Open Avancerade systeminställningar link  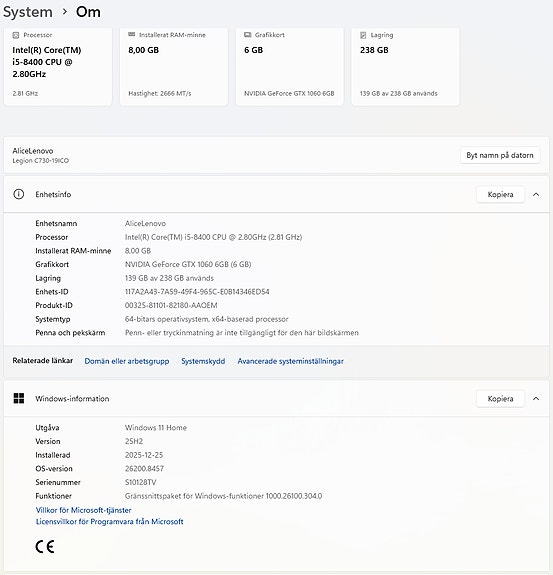pos(290,361)
